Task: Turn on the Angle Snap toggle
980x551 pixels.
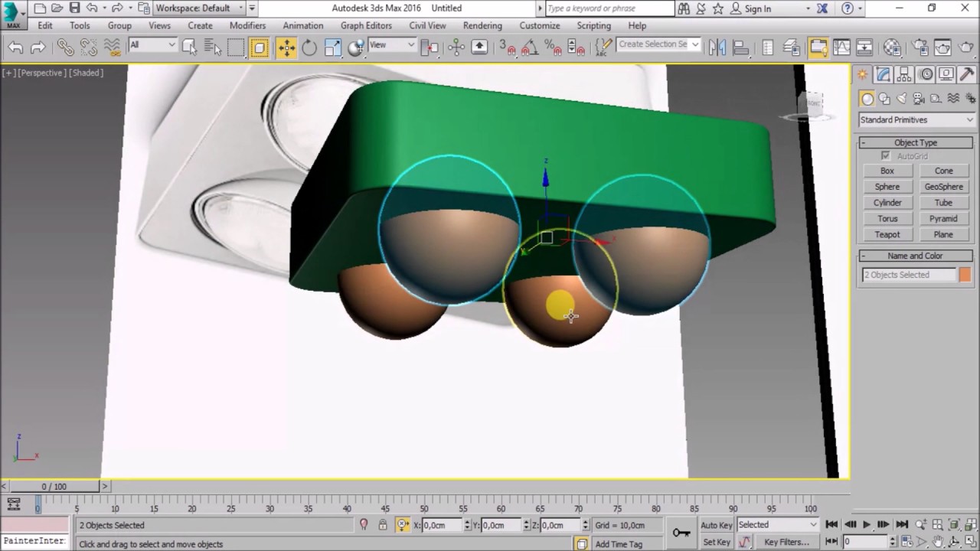Action: click(528, 47)
